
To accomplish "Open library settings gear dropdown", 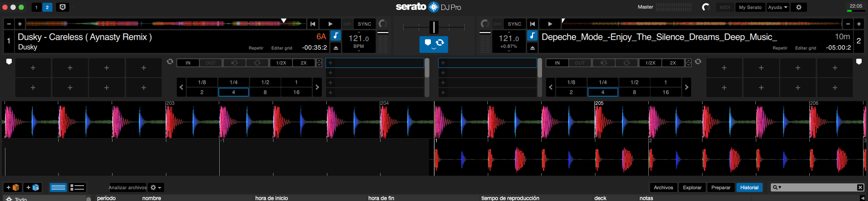I will tap(156, 187).
